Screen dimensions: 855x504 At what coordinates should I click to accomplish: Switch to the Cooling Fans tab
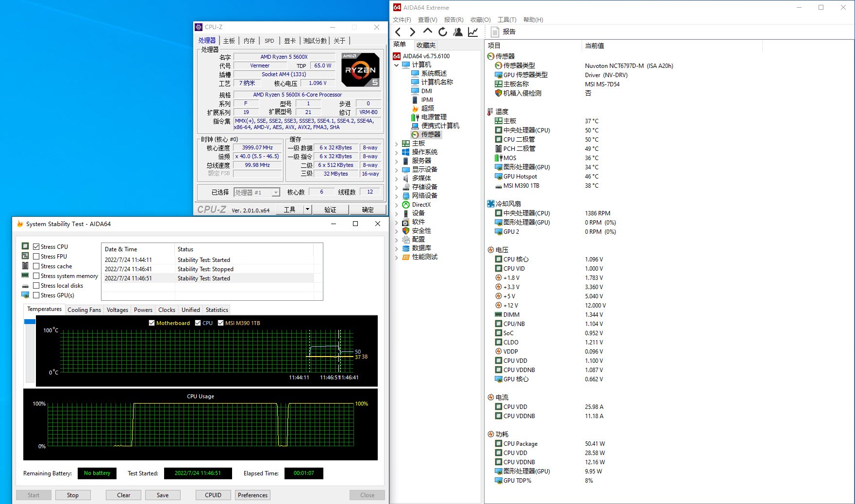[84, 310]
